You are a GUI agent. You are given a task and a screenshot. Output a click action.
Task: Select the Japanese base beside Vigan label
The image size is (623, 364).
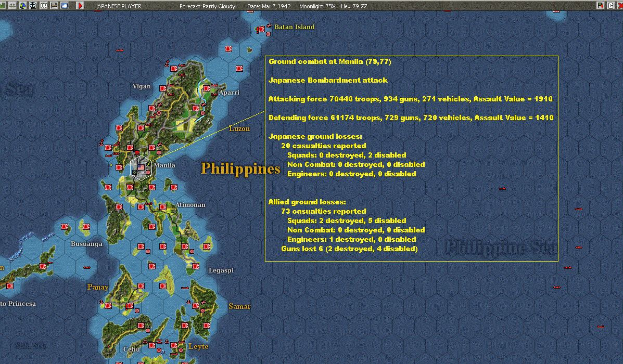163,88
